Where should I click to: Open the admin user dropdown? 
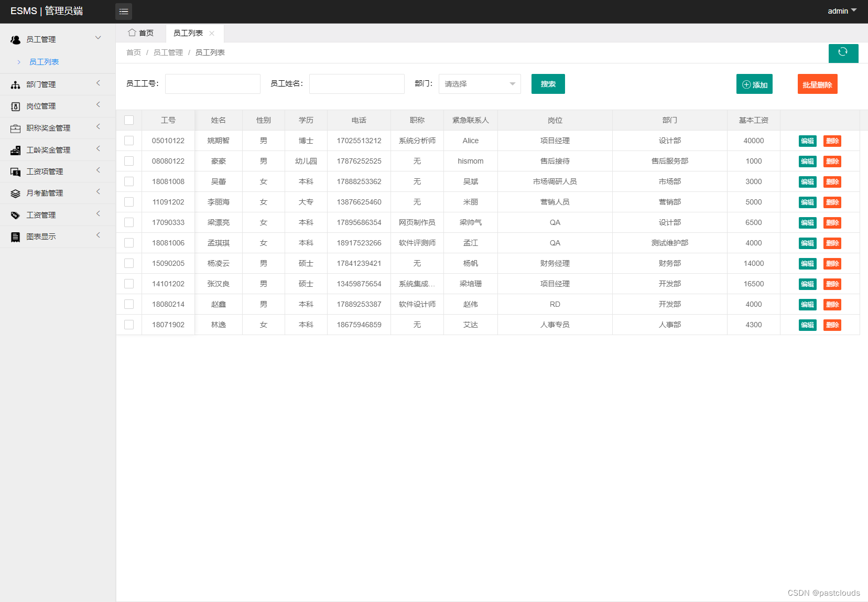pyautogui.click(x=842, y=11)
